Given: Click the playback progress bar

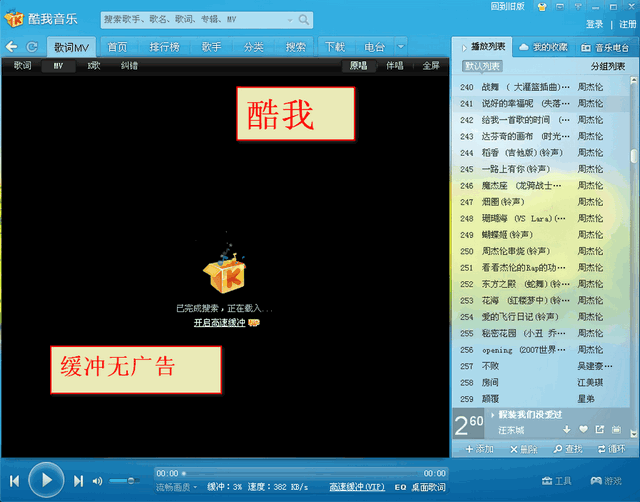Looking at the screenshot, I should (301, 473).
